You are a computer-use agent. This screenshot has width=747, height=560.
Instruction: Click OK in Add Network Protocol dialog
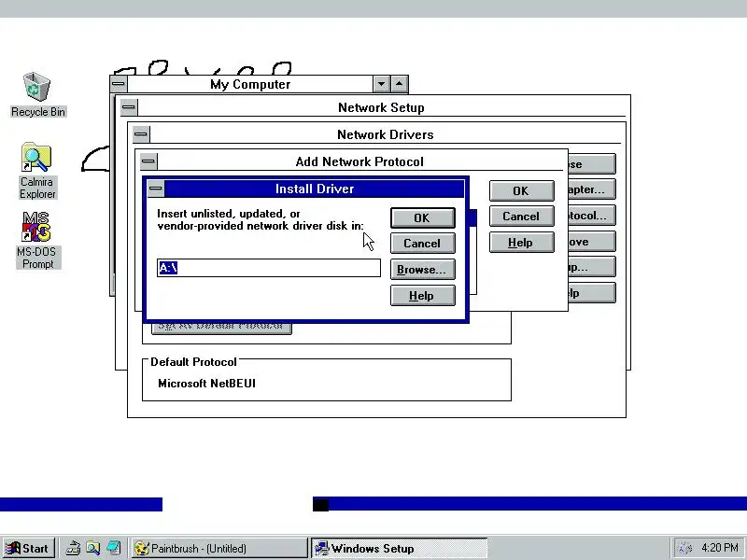pyautogui.click(x=522, y=191)
